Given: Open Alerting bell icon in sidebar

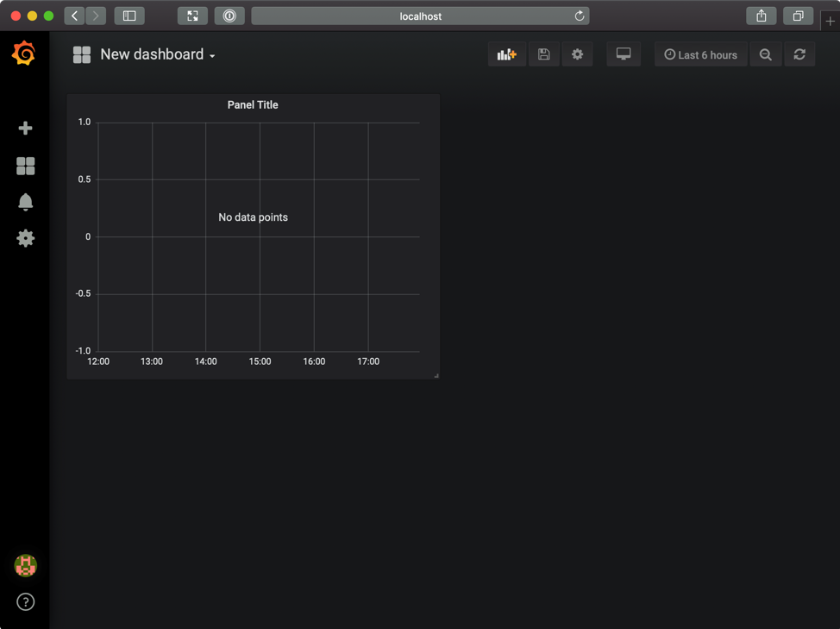Looking at the screenshot, I should 25,202.
